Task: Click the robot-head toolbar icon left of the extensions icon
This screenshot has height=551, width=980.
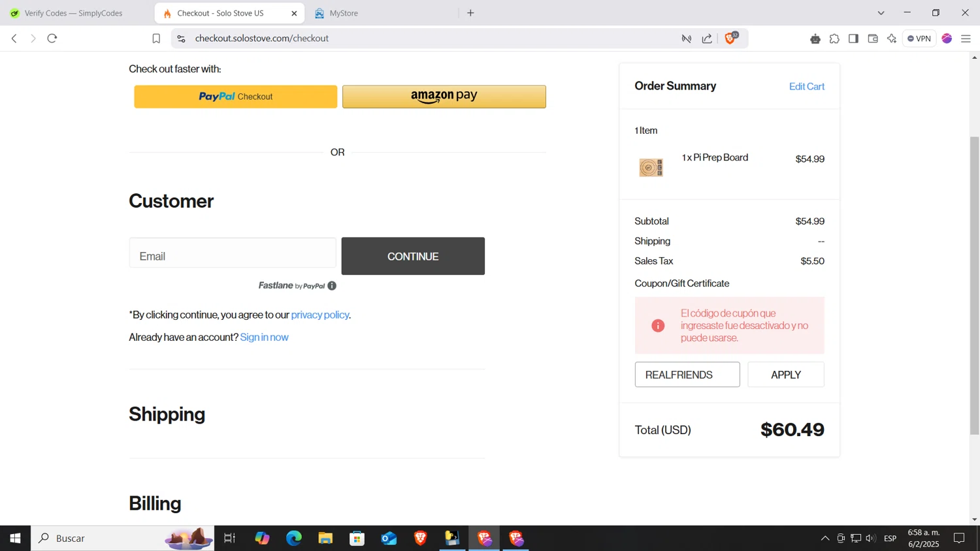Action: [815, 39]
